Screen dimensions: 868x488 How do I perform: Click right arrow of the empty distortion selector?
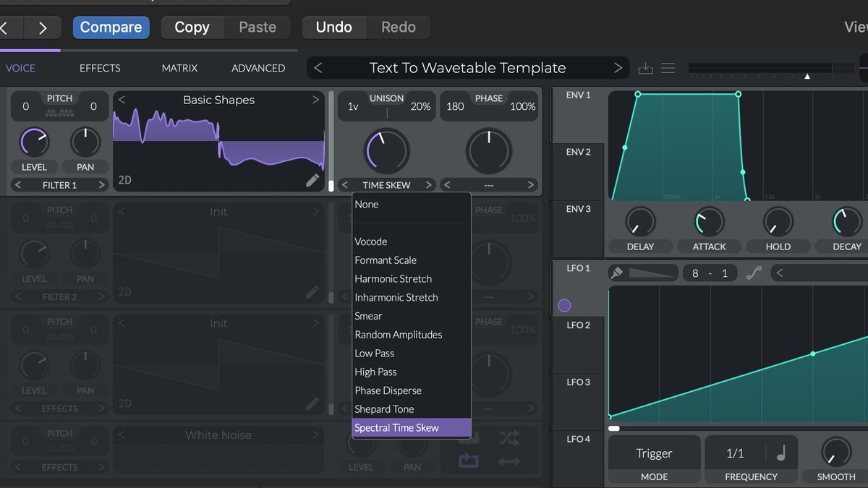pos(531,185)
